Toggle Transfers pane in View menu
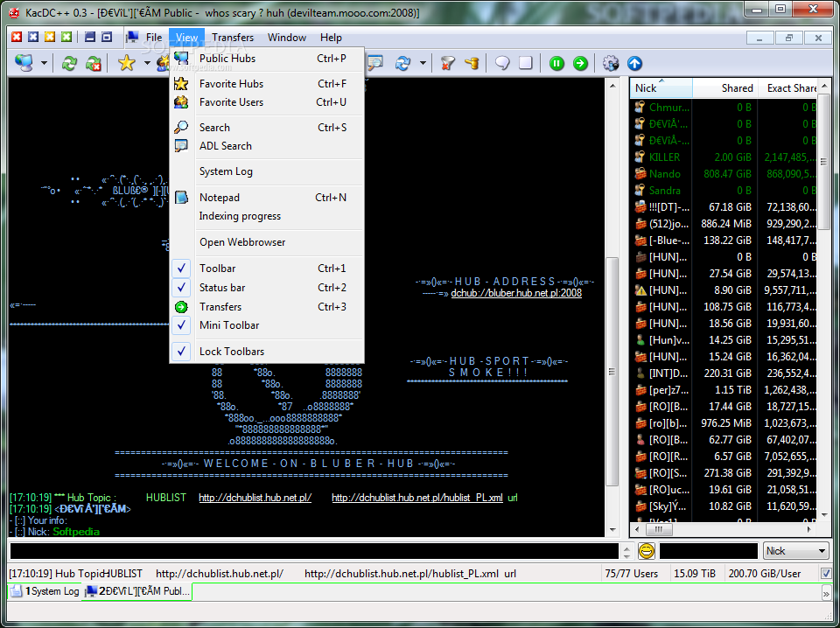This screenshot has height=628, width=840. (x=267, y=307)
